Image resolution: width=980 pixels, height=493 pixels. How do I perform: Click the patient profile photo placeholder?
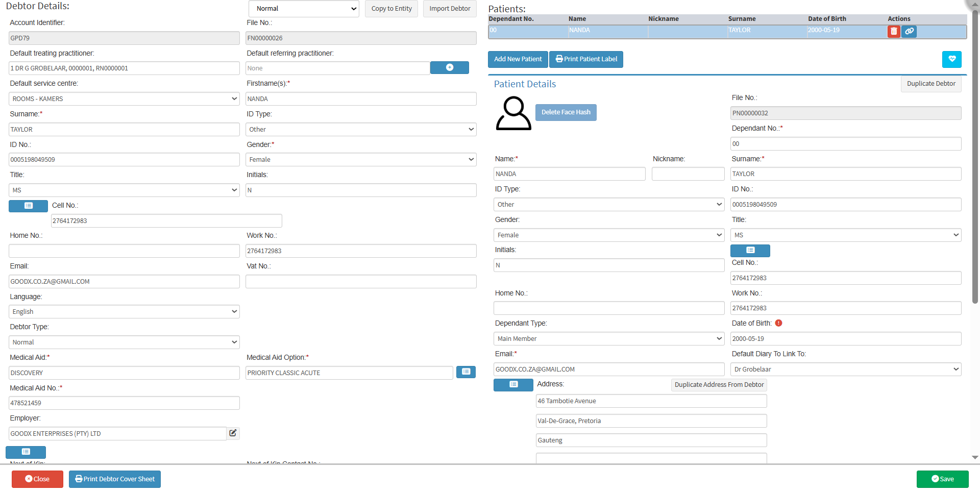pos(513,113)
